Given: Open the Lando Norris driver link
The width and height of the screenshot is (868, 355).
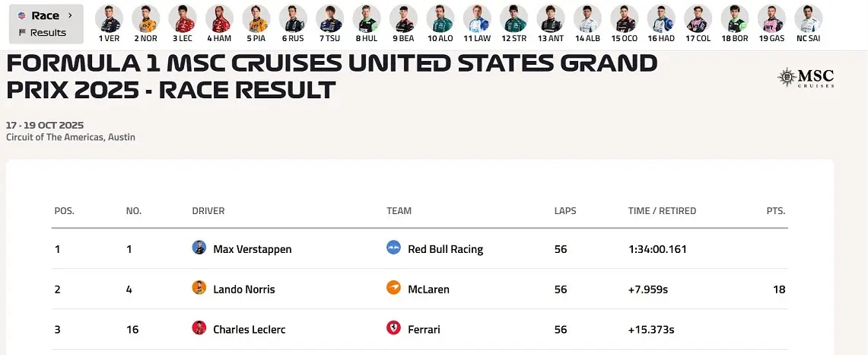Looking at the screenshot, I should click(243, 289).
